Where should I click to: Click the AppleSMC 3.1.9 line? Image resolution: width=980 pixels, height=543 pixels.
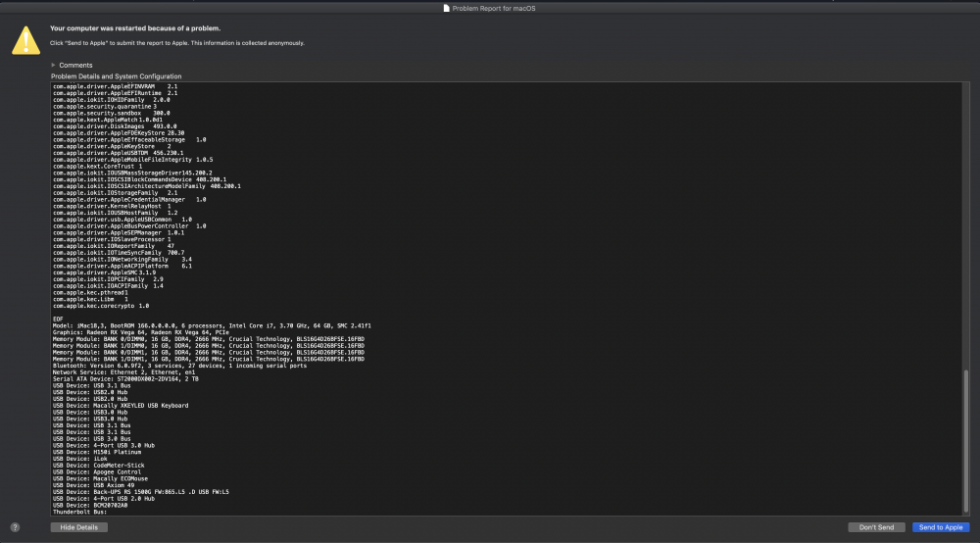105,273
